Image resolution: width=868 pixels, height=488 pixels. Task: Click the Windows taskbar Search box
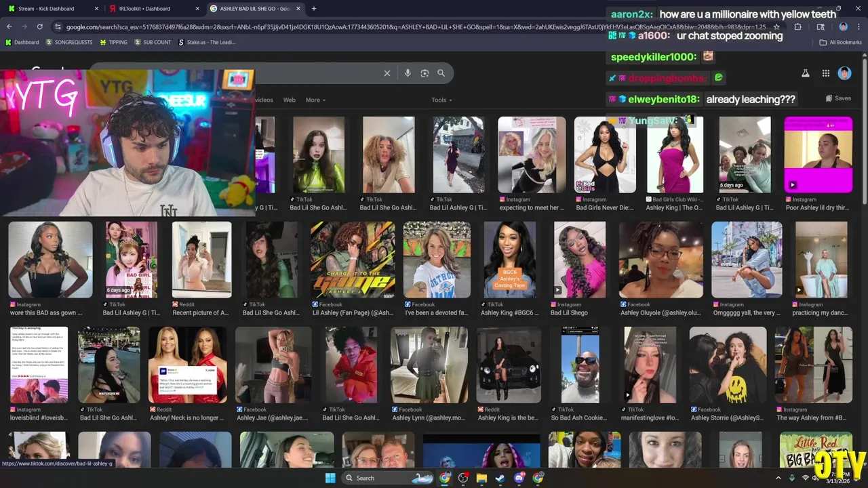point(387,478)
